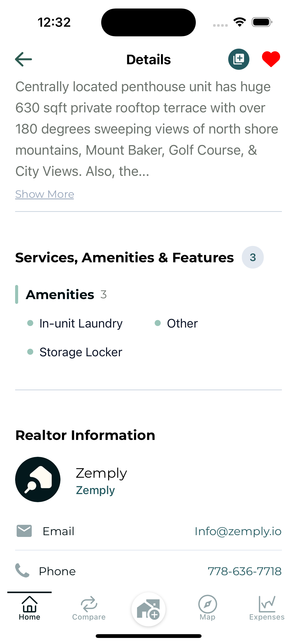
Task: Tap the phone handset icon
Action: click(22, 570)
